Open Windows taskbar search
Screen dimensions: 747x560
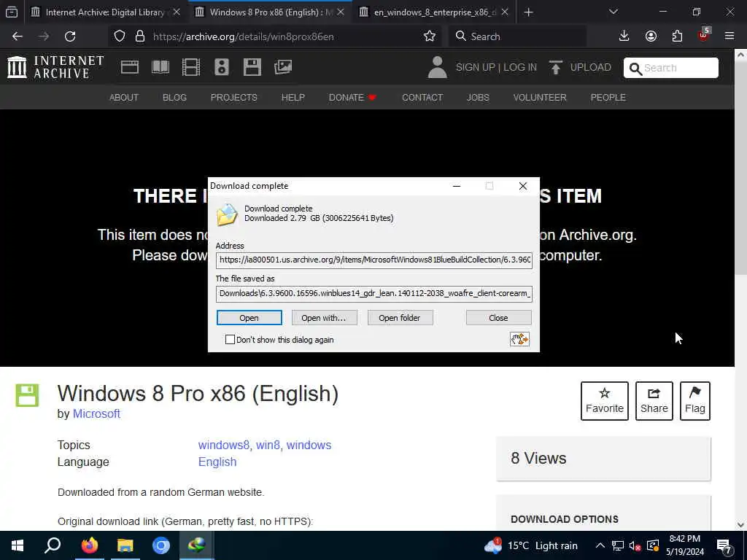53,545
